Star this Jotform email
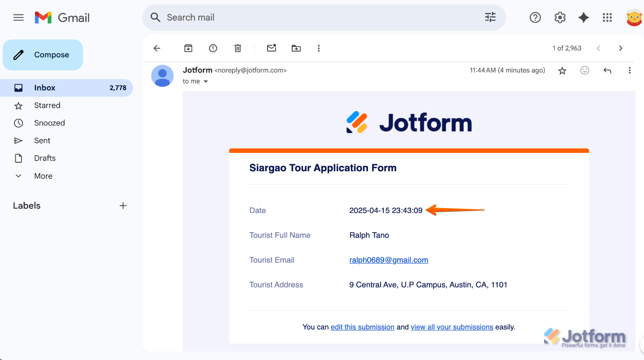 click(562, 70)
